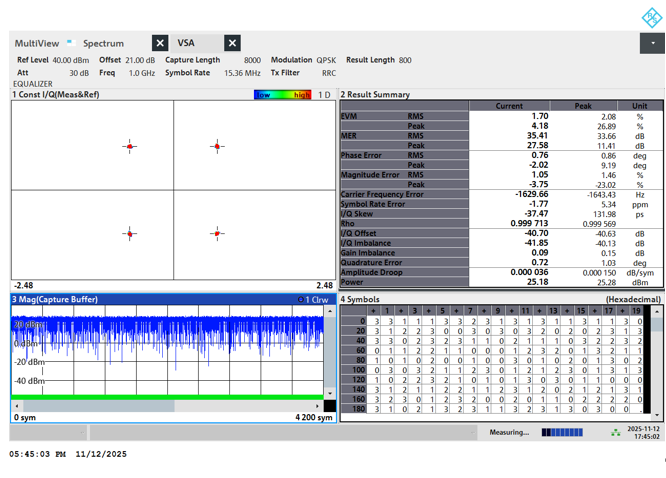Expand the top-right dropdown arrow

pyautogui.click(x=652, y=43)
